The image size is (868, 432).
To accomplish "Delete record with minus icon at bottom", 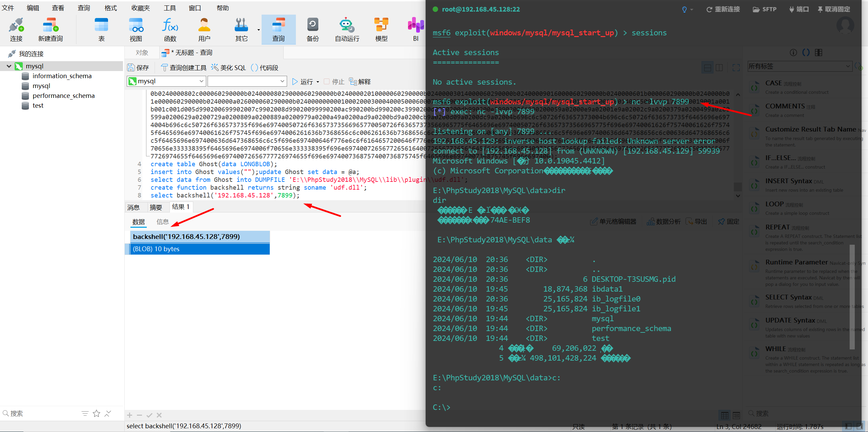I will coord(139,415).
